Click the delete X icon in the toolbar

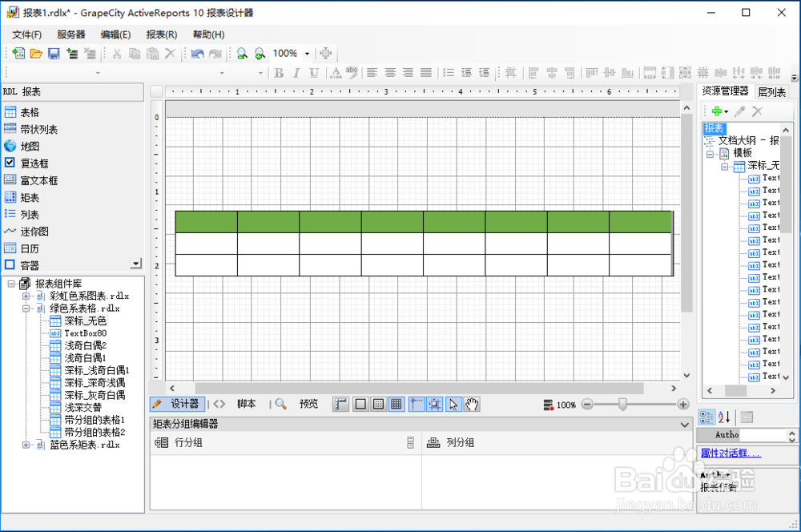point(170,53)
